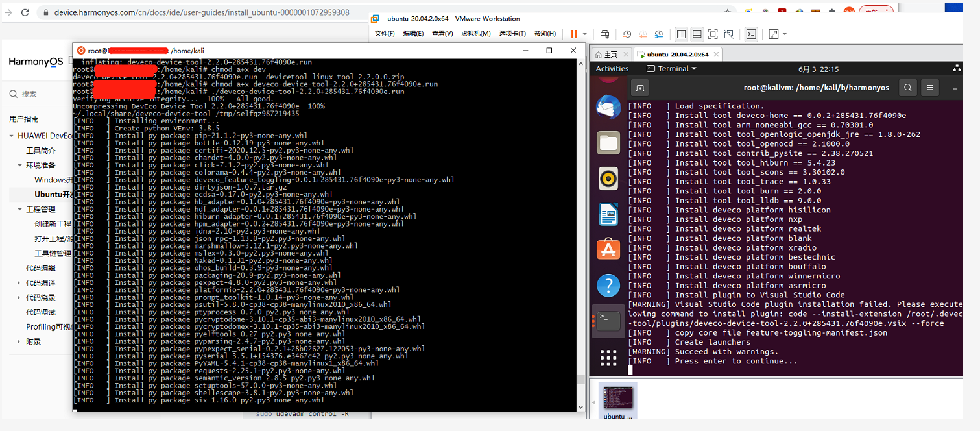Select the Terminal icon in the Ubuntu dock
The width and height of the screenshot is (980, 431).
(608, 321)
